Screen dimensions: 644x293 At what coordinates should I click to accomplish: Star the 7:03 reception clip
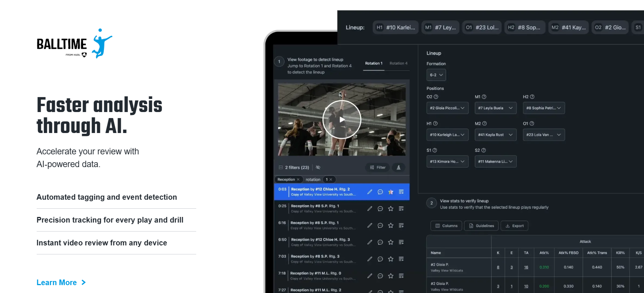pos(391,259)
